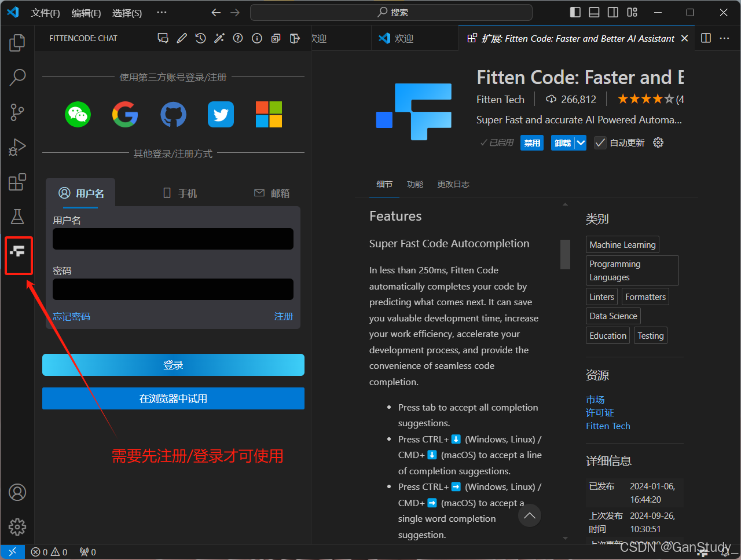Viewport: 741px width, 560px height.
Task: Click the 登录 login button
Action: (173, 365)
